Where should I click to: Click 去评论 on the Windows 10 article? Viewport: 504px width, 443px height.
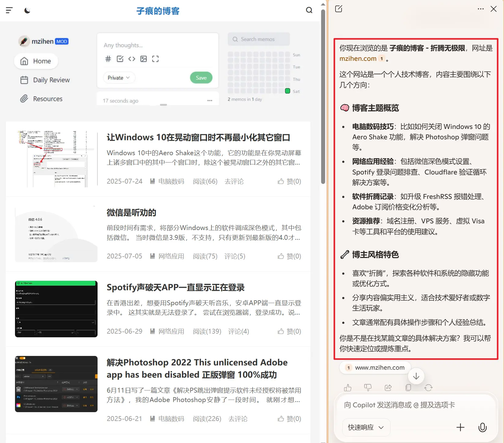(234, 181)
